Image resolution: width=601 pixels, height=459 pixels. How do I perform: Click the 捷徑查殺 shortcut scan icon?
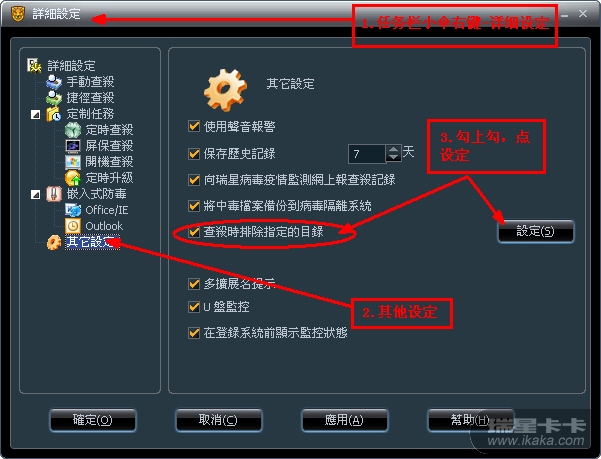(x=54, y=98)
